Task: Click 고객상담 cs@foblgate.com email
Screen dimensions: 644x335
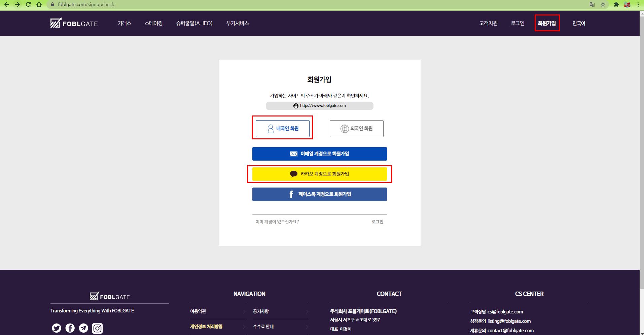Action: (497, 312)
